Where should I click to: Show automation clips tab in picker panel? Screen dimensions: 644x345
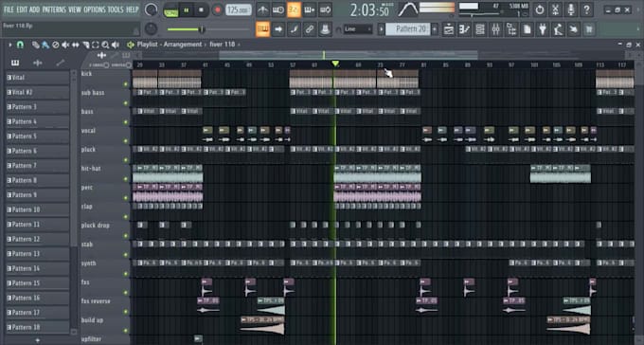tap(61, 63)
